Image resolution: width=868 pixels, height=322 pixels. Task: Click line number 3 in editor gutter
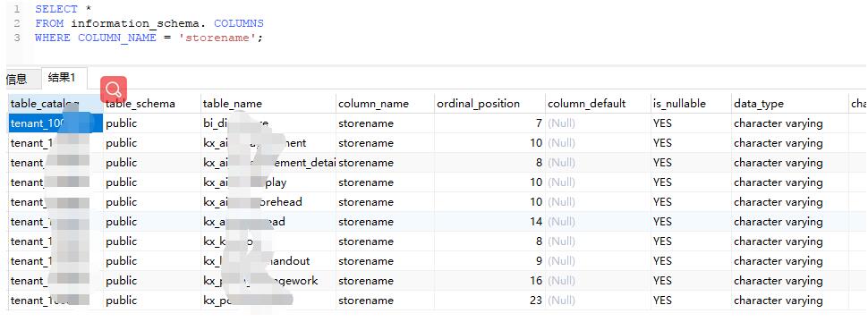[17, 38]
